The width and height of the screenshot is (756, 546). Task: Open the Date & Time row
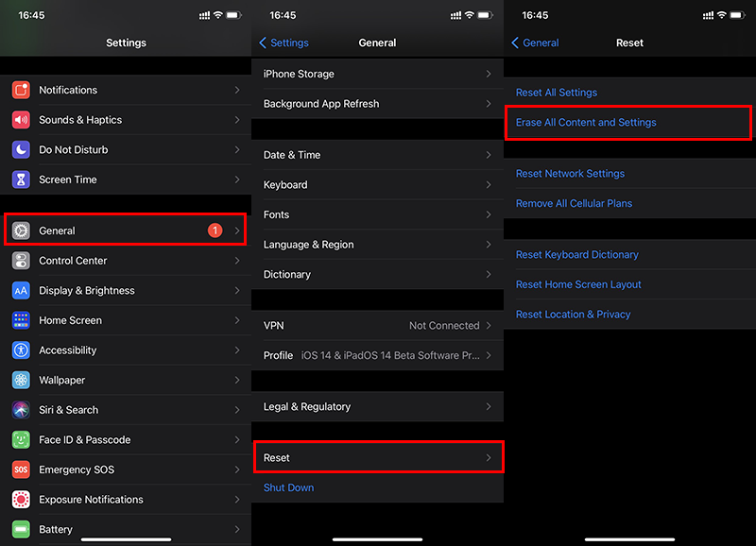point(377,155)
